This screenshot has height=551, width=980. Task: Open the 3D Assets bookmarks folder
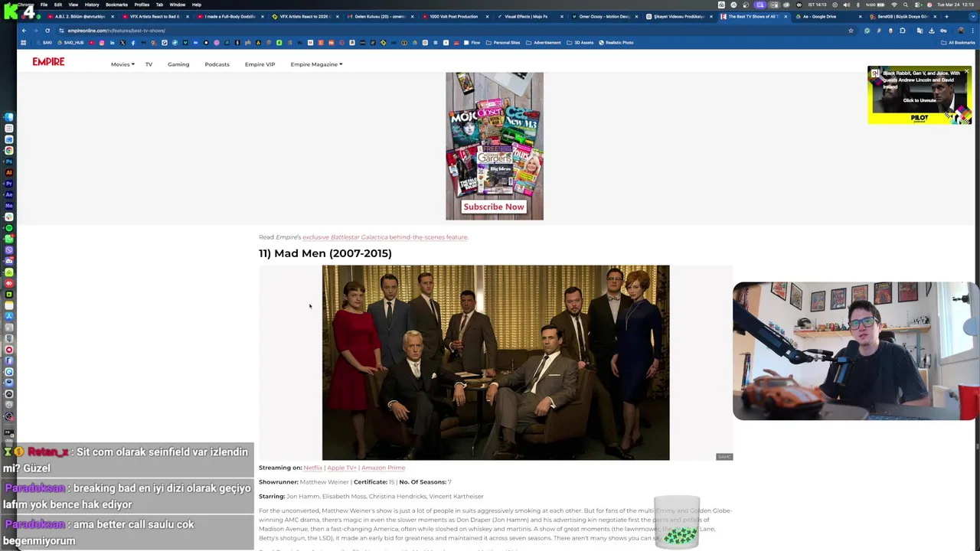tap(580, 43)
